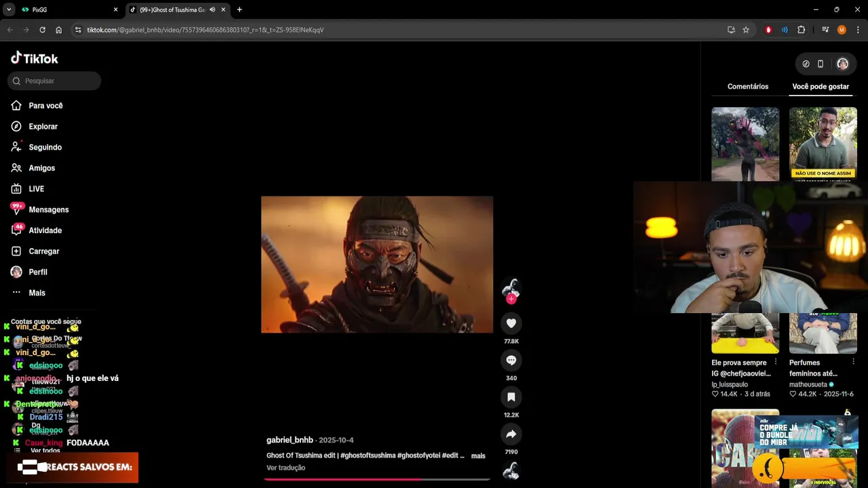Follow creator via red plus badge

point(511,299)
